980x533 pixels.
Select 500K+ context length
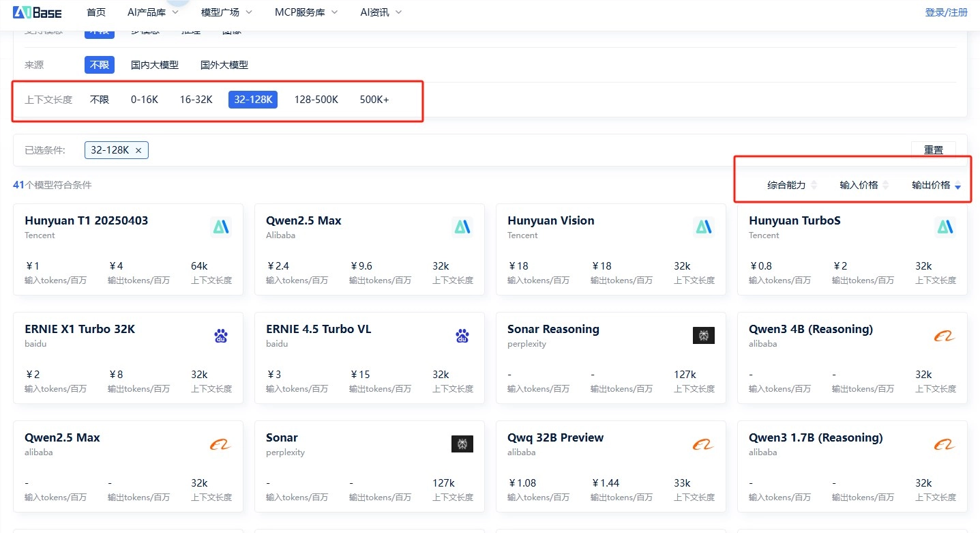pyautogui.click(x=374, y=100)
